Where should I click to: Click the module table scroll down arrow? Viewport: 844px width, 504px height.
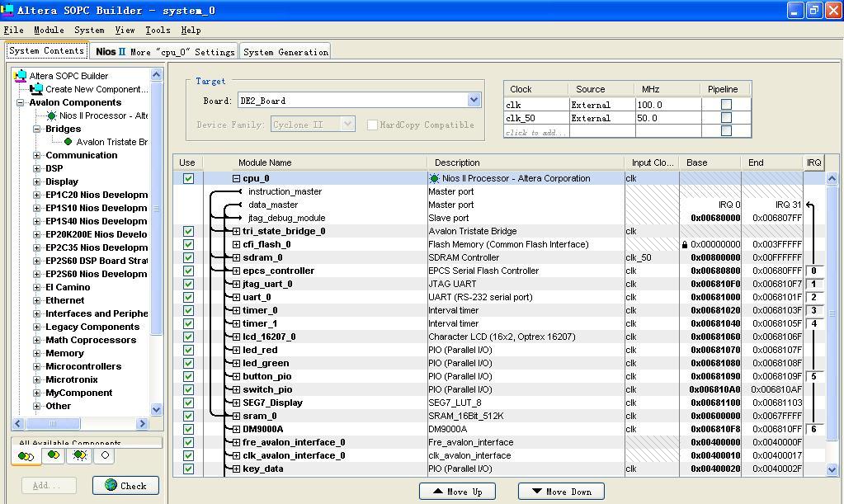coord(832,469)
